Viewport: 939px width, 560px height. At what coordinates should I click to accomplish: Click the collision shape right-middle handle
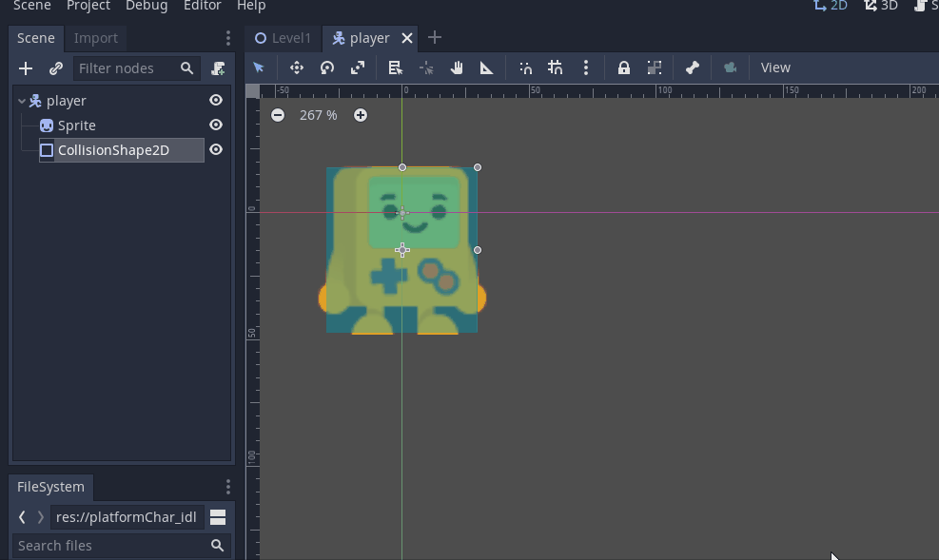coord(478,250)
